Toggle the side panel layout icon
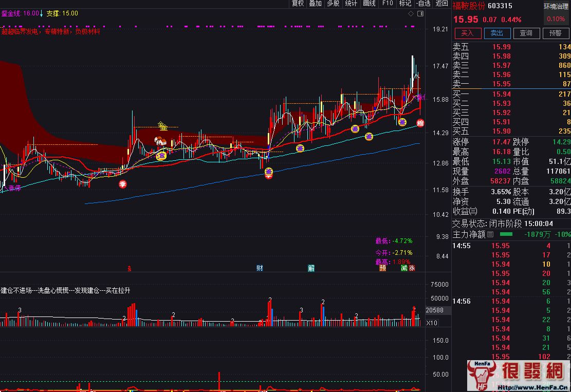 click(x=419, y=14)
